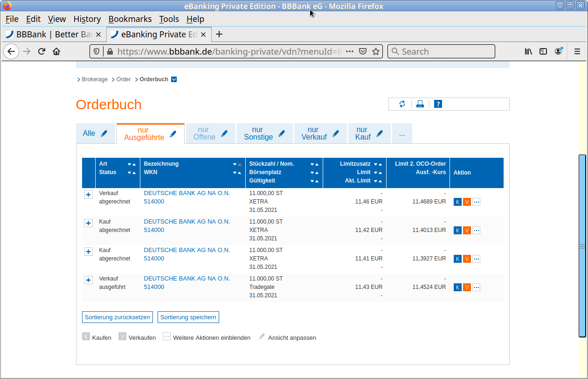Save page to Pocket
588x379 pixels.
click(x=363, y=51)
